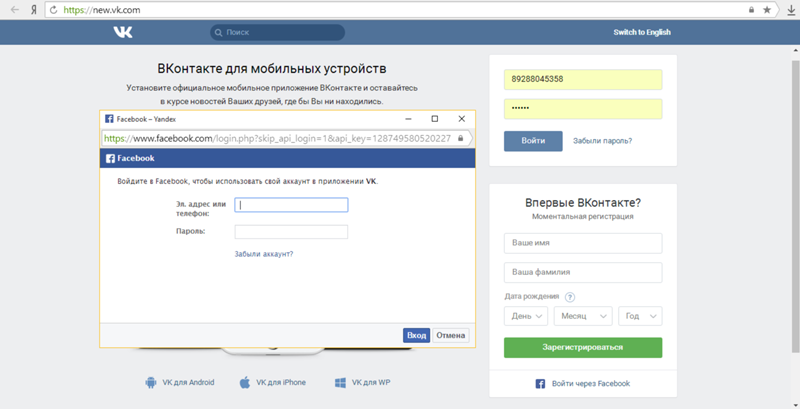
Task: Focus the Поиск search field
Action: tap(278, 32)
